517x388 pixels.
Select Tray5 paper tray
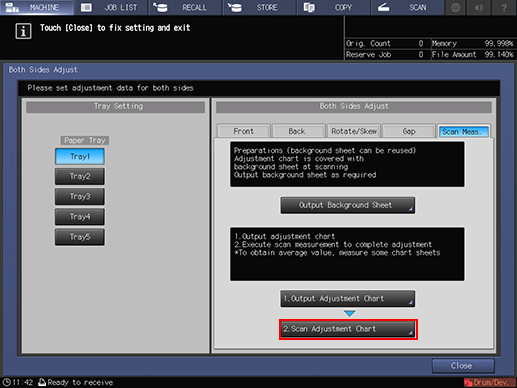coord(80,237)
